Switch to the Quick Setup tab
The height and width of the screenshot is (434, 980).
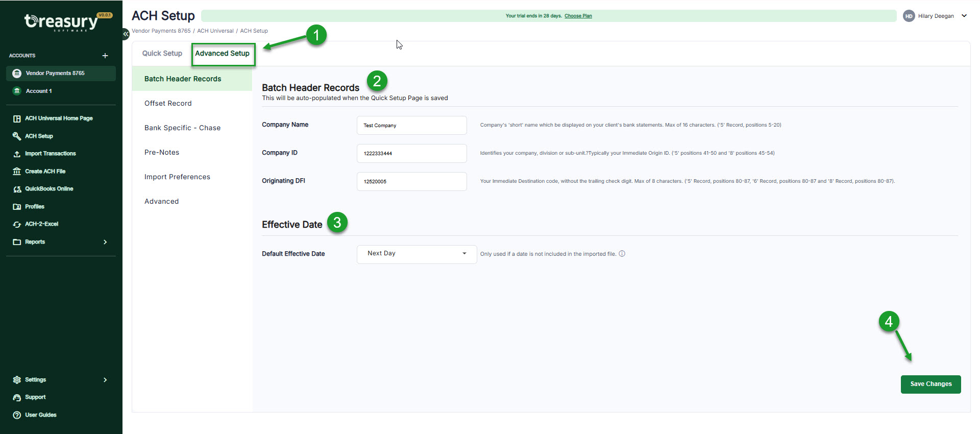point(162,54)
